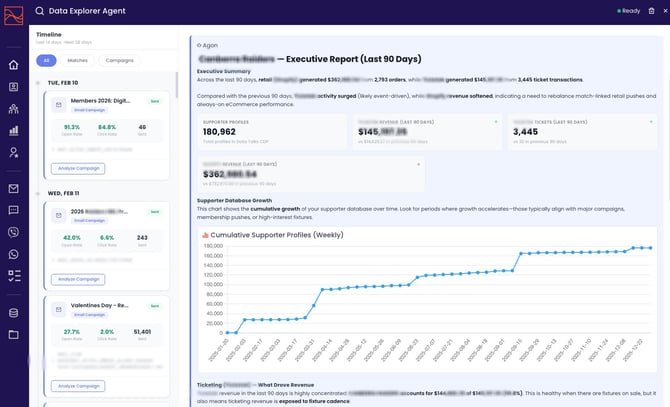Open the bar chart analytics icon
This screenshot has height=407, width=670.
click(14, 130)
